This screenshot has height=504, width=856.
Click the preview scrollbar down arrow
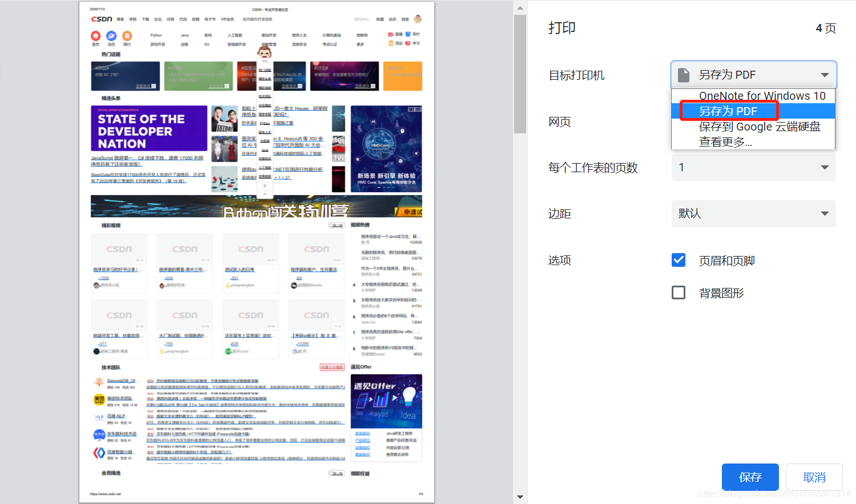520,497
